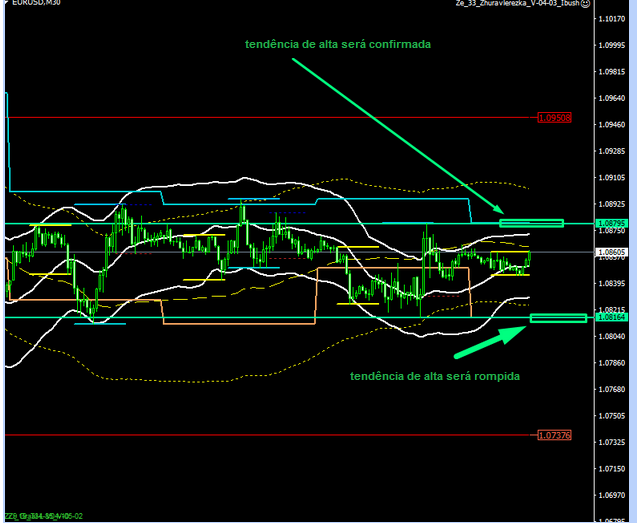Click the lower green rectangle near support line
637x523 pixels.
558,318
